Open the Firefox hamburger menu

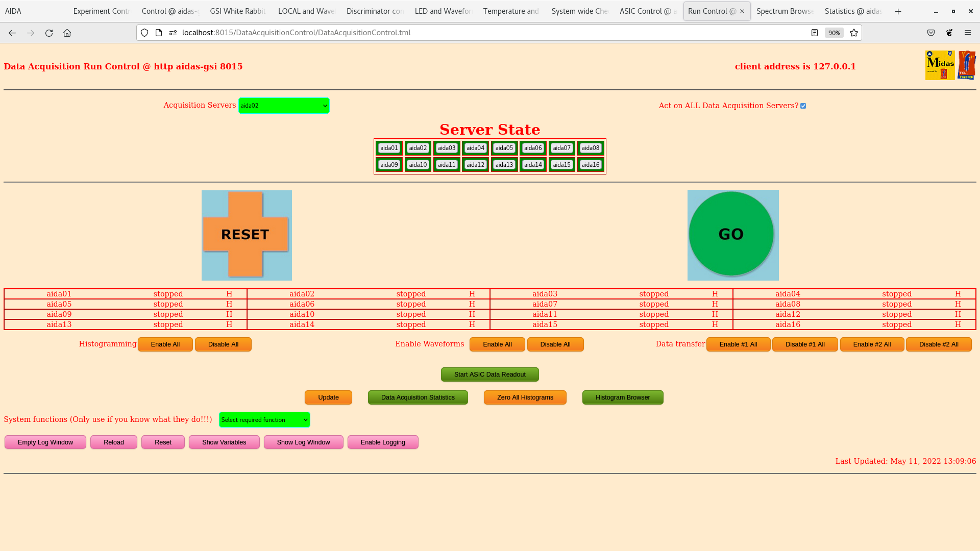(968, 33)
